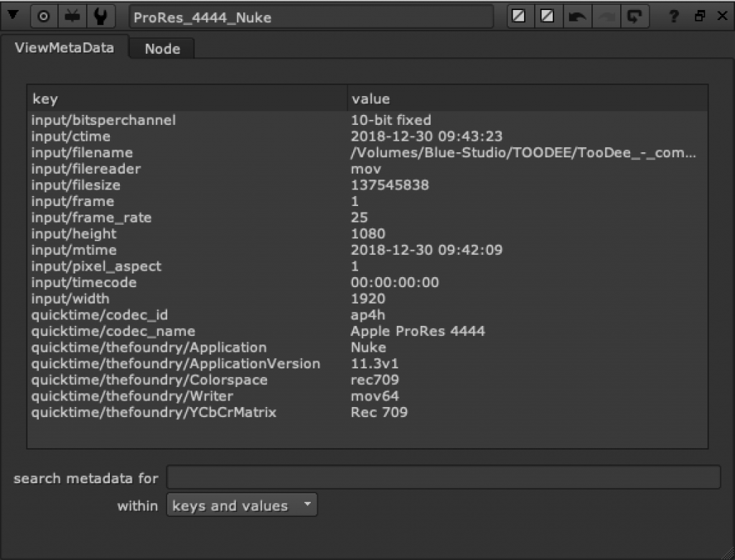The height and width of the screenshot is (560, 735).
Task: Select the timecode value 00:00:00:00
Action: click(x=395, y=282)
